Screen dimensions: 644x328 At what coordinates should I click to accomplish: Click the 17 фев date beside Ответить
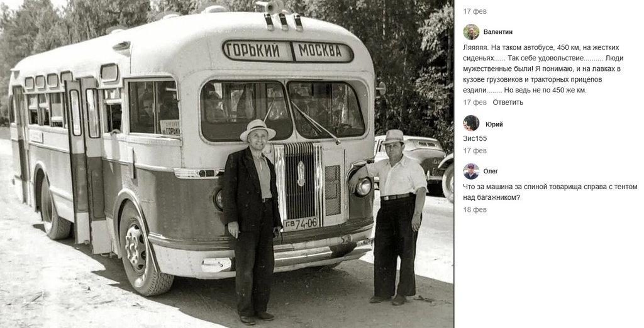point(475,102)
